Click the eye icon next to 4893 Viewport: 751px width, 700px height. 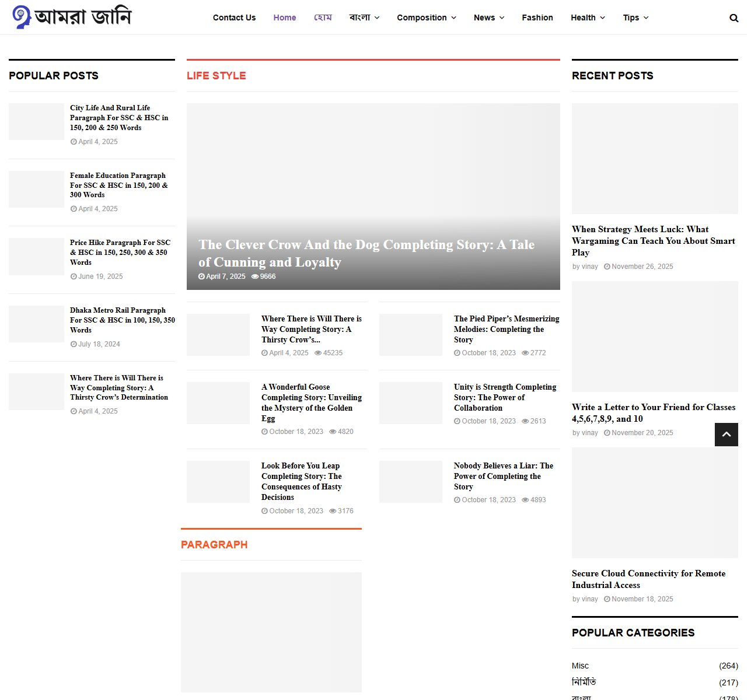point(525,500)
